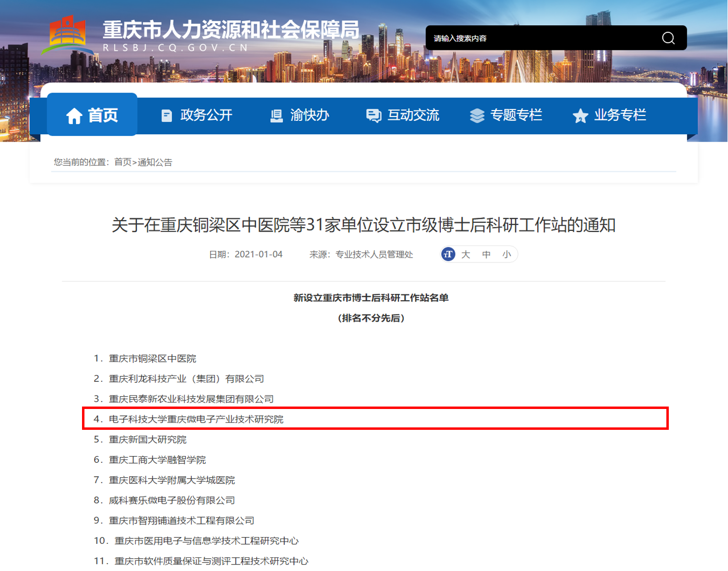Open the 专题专栏 menu item
This screenshot has height=571, width=728.
click(506, 115)
